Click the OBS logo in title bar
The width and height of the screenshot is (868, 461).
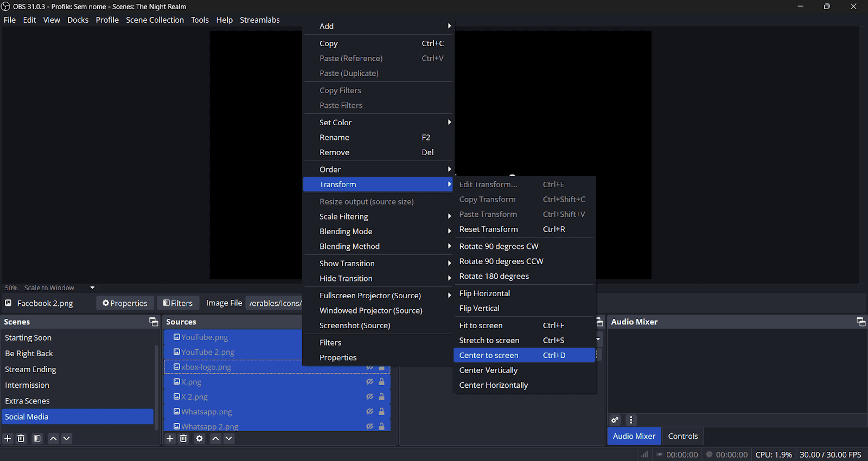(5, 7)
